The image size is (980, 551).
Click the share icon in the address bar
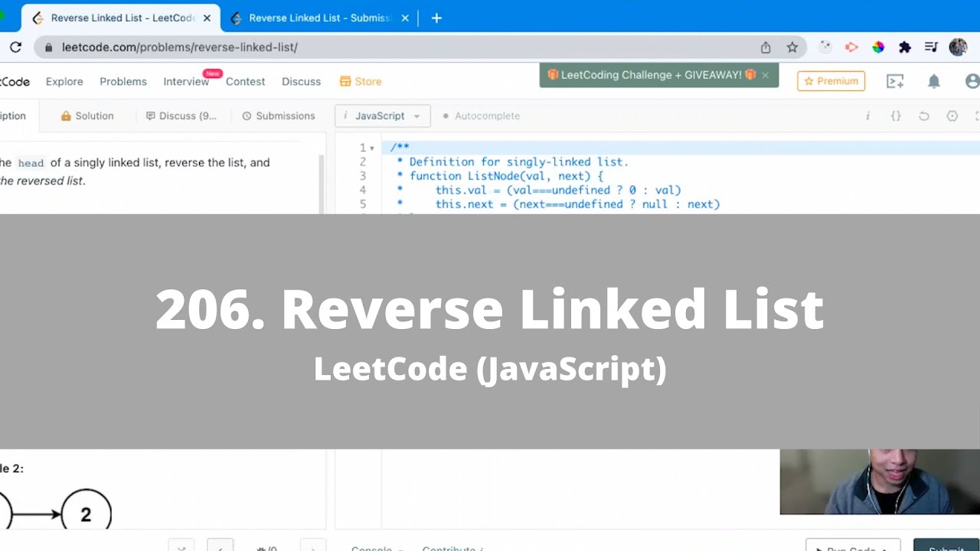click(766, 47)
